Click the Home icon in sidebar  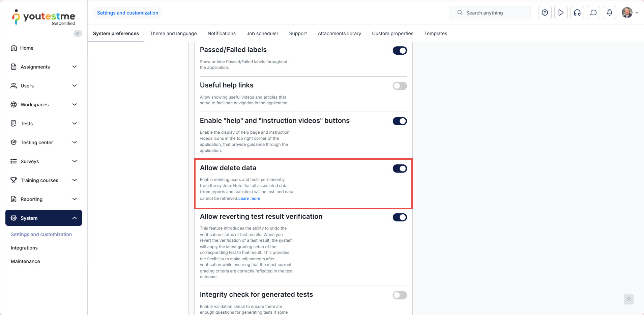click(x=14, y=48)
